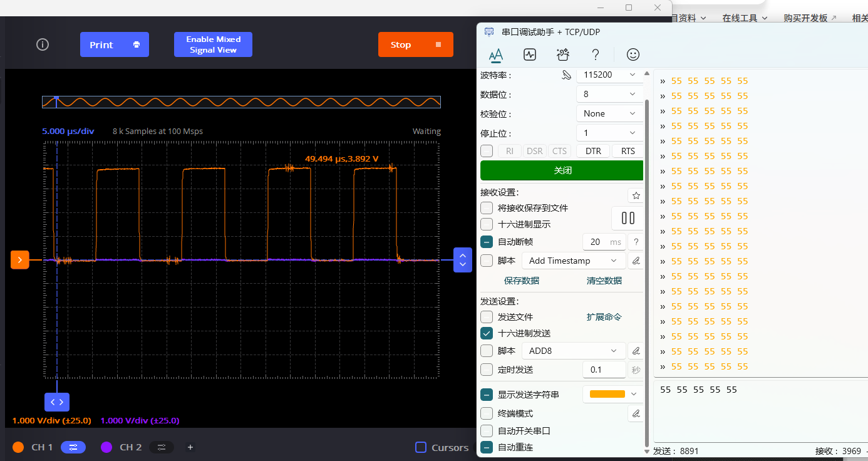Open the parity dropdown showing None
This screenshot has width=868, height=461.
point(609,113)
